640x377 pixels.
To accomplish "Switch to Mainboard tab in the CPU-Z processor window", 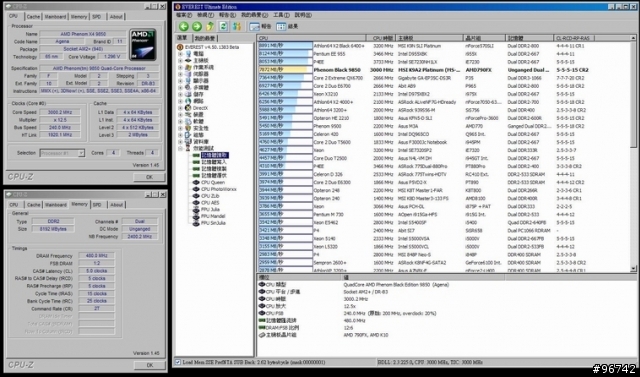I will click(55, 17).
